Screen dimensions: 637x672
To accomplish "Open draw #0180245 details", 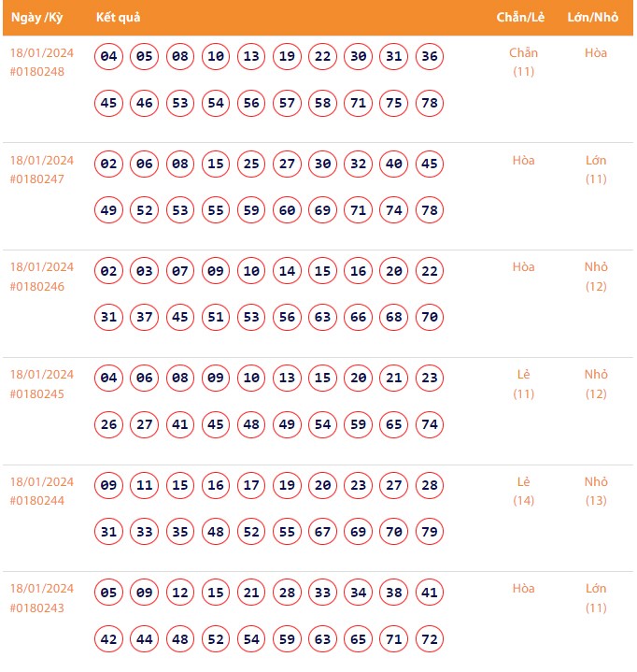I will click(37, 393).
